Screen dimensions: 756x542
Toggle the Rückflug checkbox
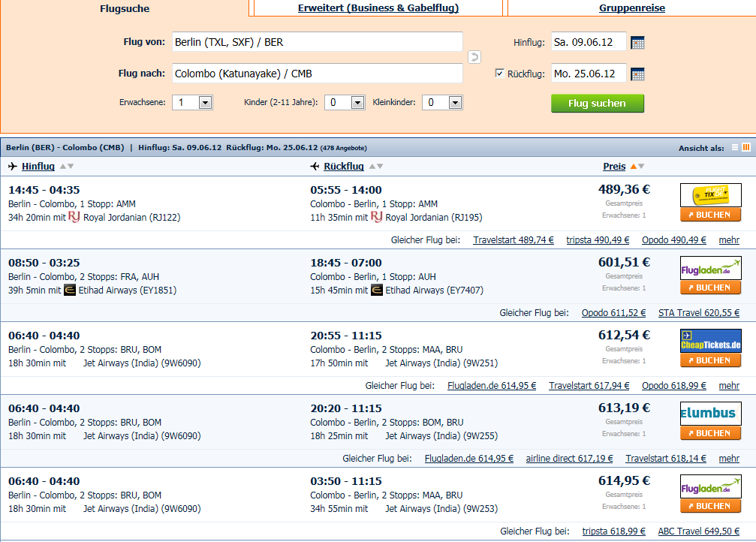point(499,74)
